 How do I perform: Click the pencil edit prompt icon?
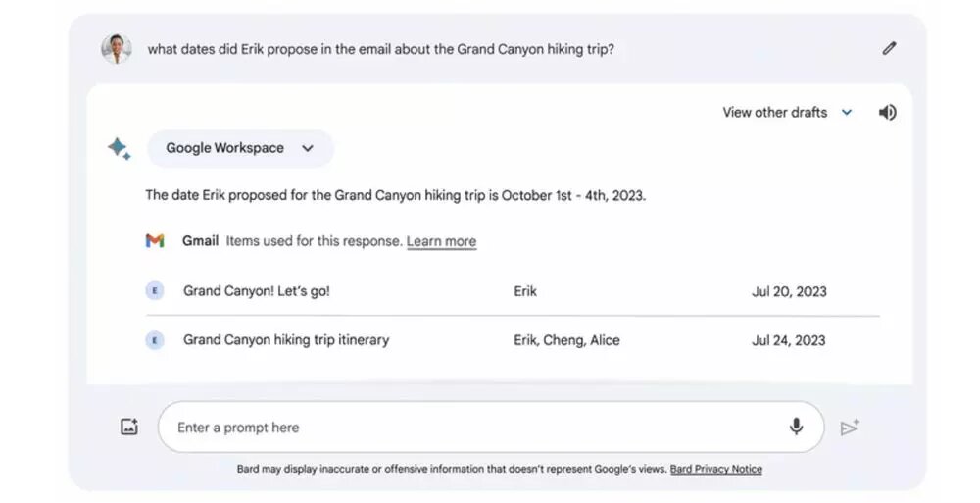coord(889,48)
